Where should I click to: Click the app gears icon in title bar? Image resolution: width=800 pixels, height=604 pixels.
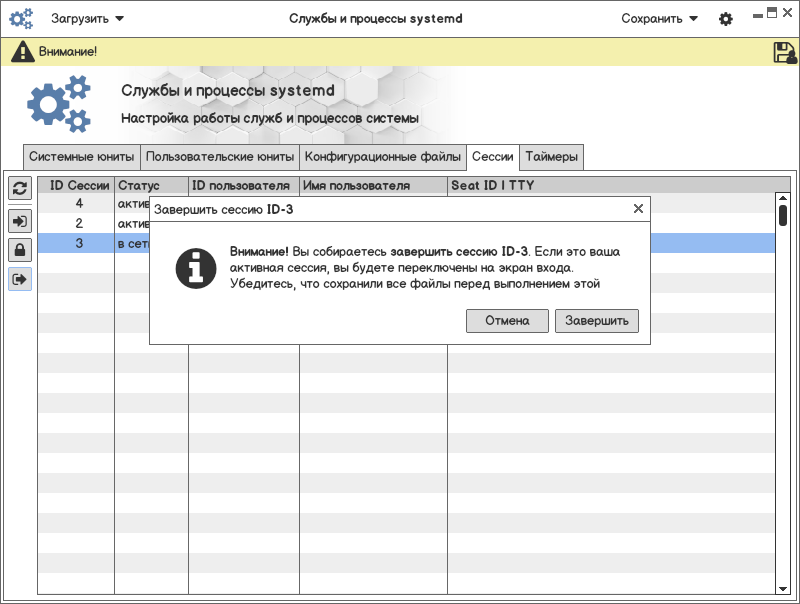pos(21,18)
